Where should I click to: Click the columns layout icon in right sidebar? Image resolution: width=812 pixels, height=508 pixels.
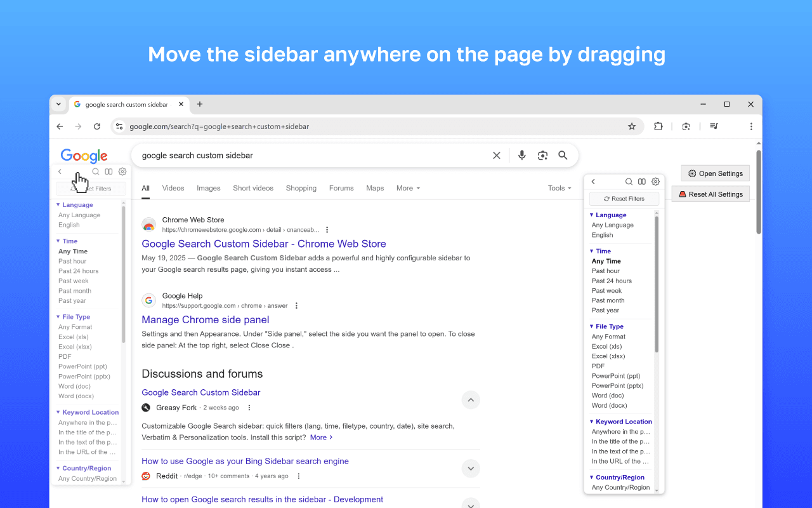click(x=642, y=182)
